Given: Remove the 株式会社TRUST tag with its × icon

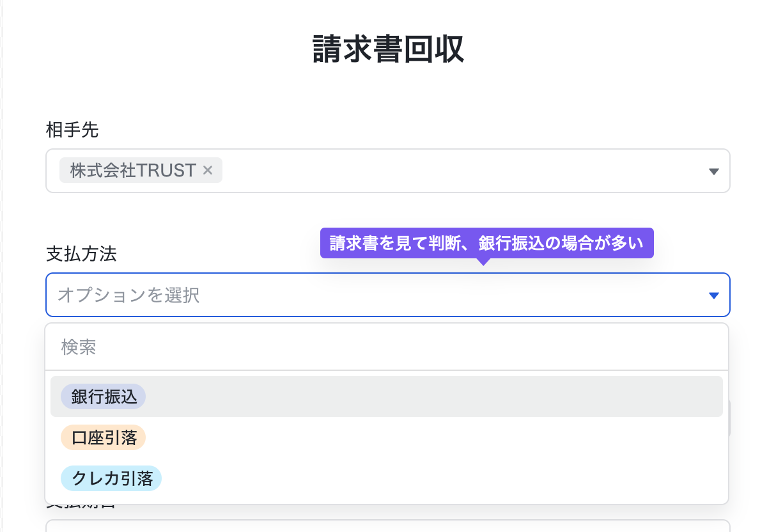Looking at the screenshot, I should pos(207,170).
